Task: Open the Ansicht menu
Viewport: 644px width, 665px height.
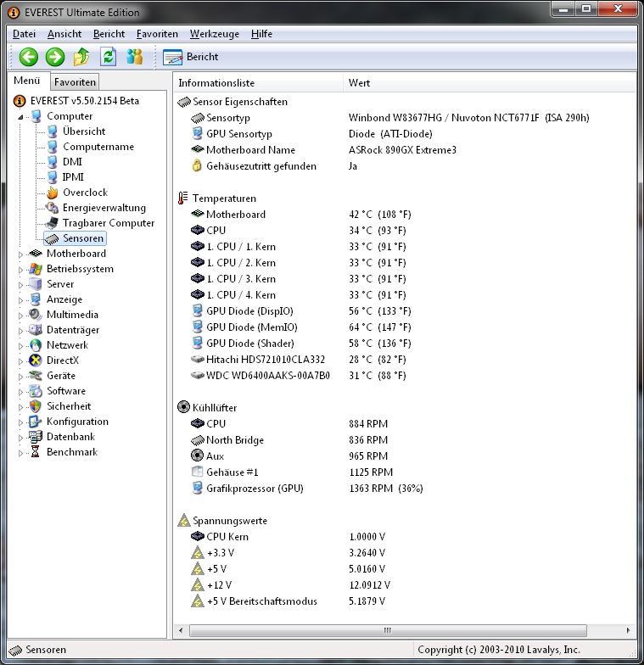Action: coord(64,34)
